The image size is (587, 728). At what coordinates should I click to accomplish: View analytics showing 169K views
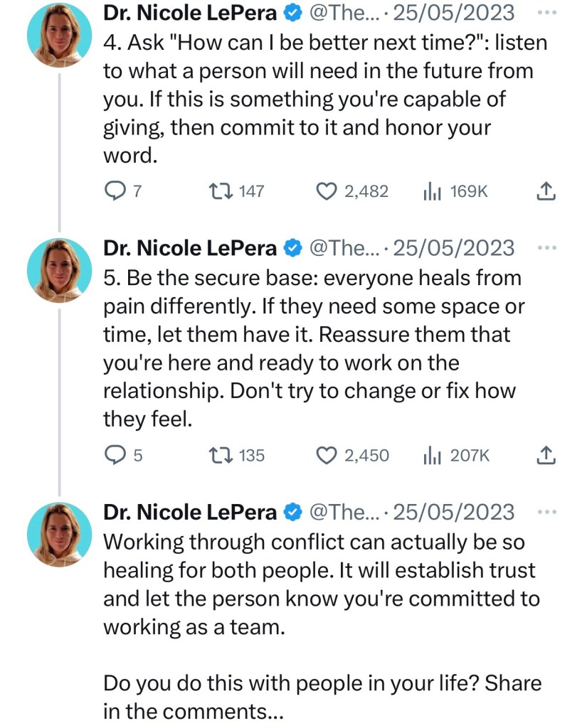(x=433, y=191)
